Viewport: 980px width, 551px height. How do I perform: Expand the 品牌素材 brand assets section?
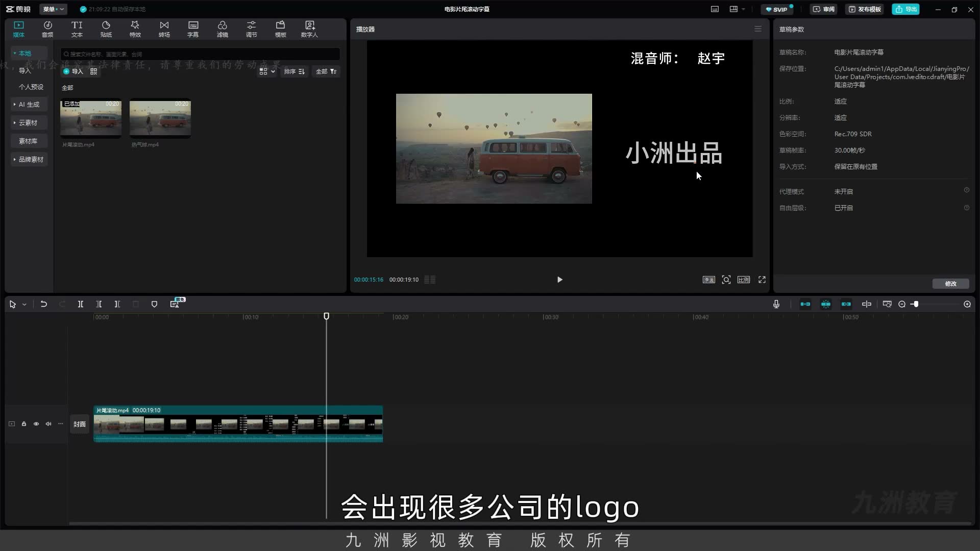(29, 159)
